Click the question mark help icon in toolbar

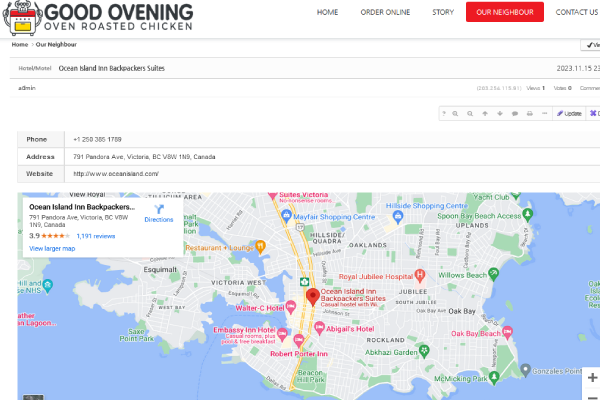coord(444,114)
